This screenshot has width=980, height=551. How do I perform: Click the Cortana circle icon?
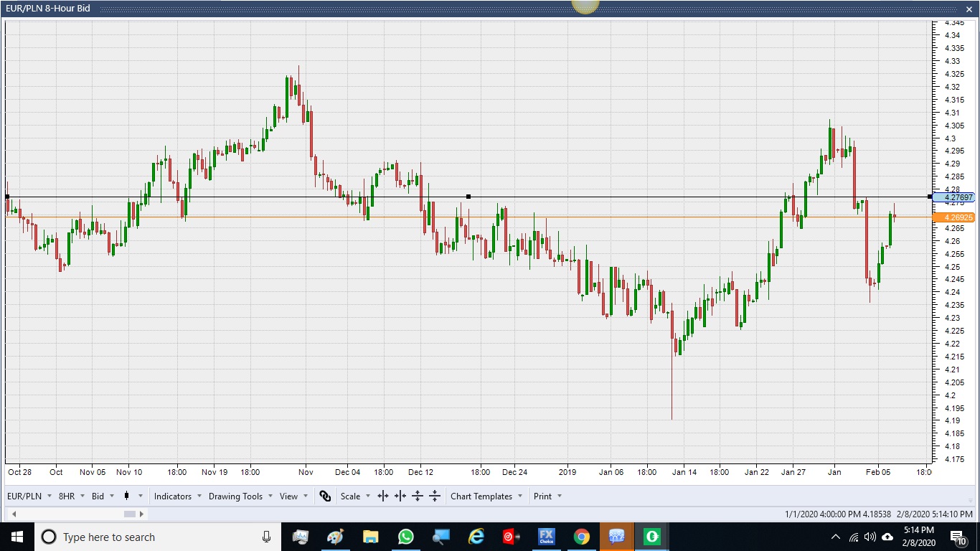click(49, 537)
